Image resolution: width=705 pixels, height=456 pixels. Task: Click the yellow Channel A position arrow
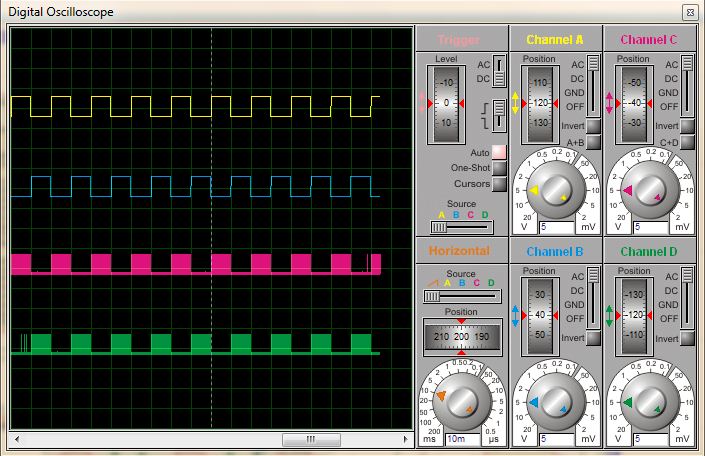pyautogui.click(x=515, y=103)
